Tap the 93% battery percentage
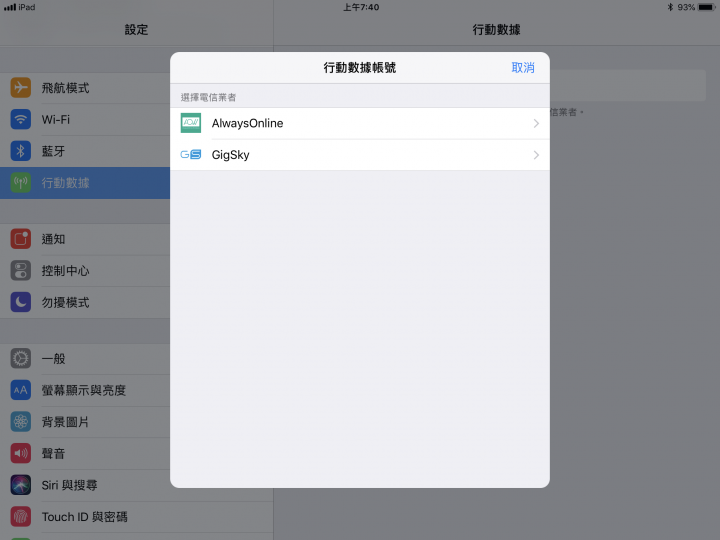Viewport: 720px width, 540px height. pos(686,7)
